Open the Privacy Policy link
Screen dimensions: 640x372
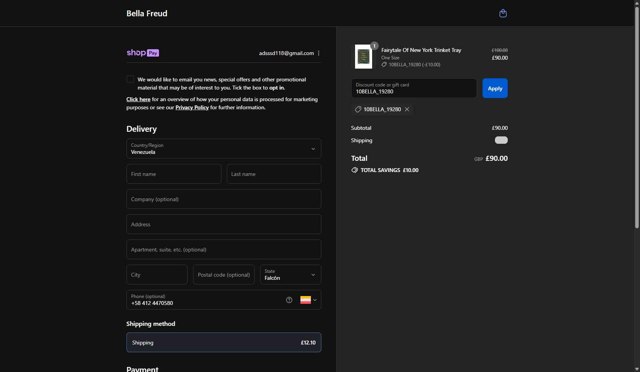pyautogui.click(x=192, y=107)
